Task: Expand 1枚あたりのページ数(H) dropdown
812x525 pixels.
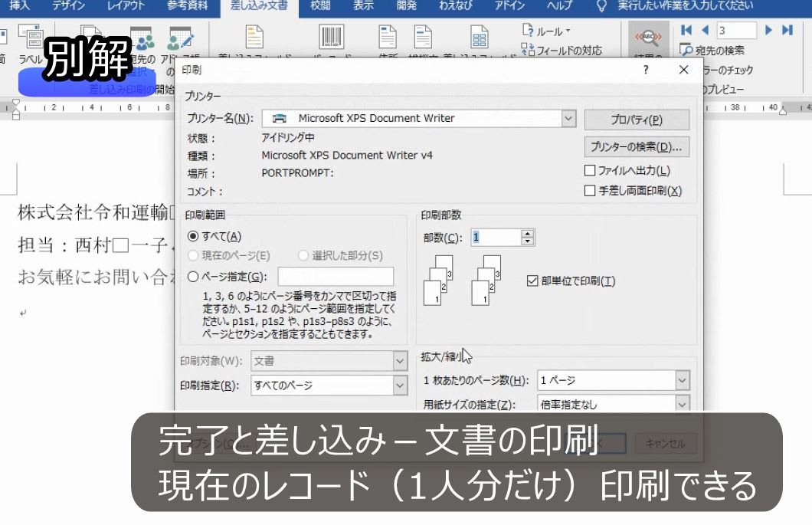Action: coord(683,380)
